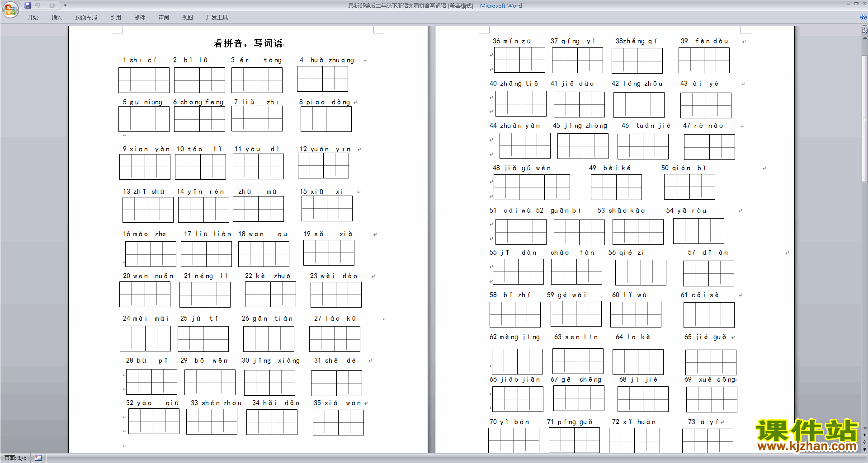
Task: Open the 审阅 ribbon tab
Action: point(164,18)
